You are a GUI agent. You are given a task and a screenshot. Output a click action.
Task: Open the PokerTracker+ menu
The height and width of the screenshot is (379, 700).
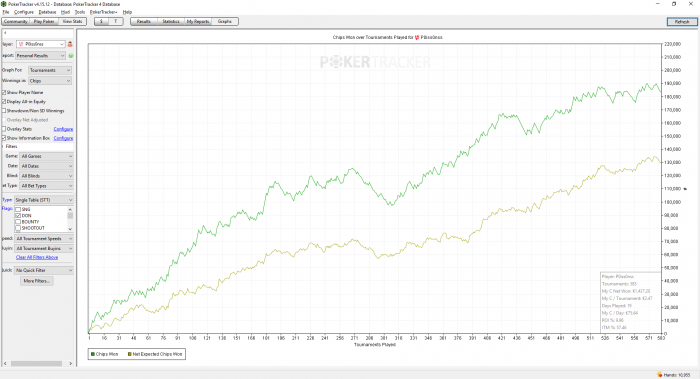coord(104,12)
